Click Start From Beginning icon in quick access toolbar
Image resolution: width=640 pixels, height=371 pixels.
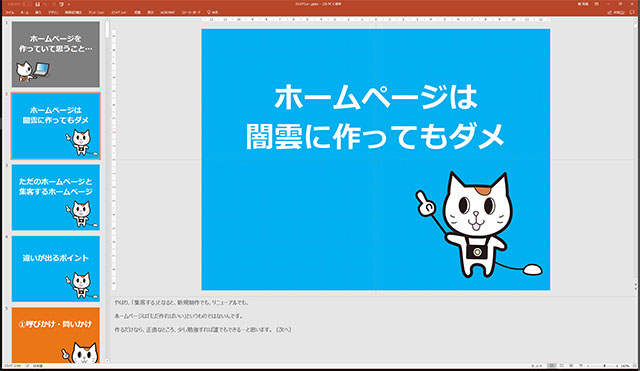62,4
